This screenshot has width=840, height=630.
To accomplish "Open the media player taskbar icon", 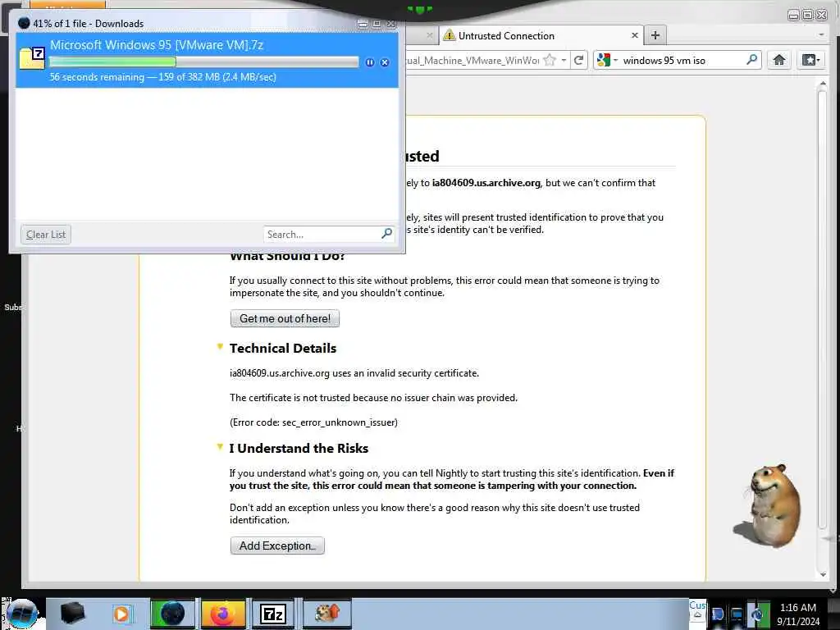I will (x=121, y=614).
